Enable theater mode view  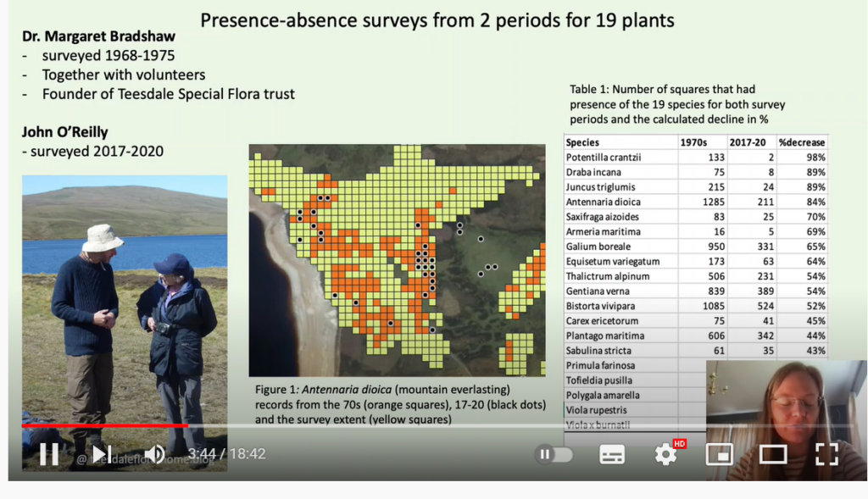point(772,454)
